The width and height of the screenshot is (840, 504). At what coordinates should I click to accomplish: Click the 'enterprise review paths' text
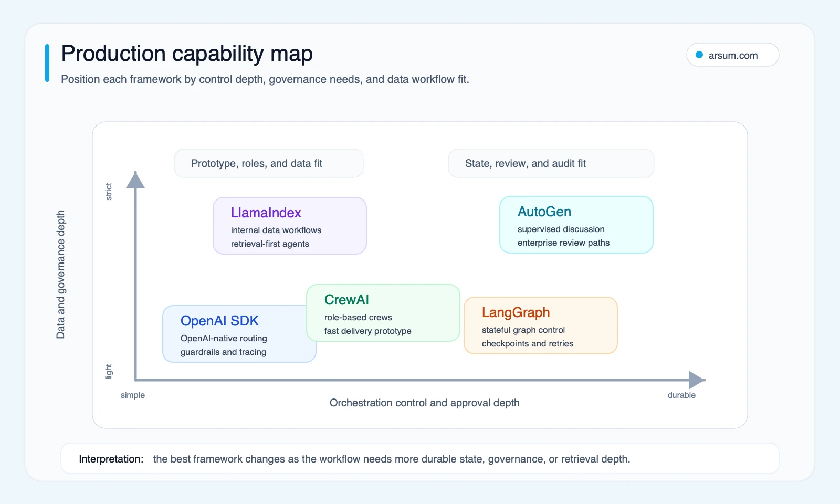pyautogui.click(x=564, y=243)
